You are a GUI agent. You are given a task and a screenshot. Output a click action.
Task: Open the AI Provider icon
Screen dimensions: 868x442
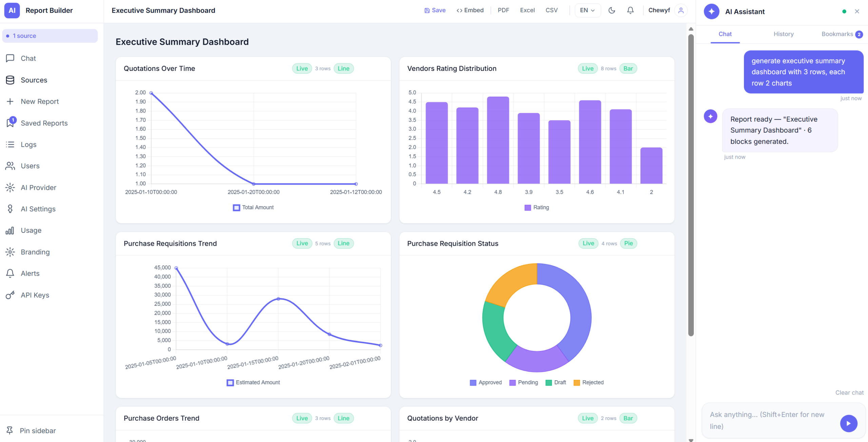(x=10, y=187)
